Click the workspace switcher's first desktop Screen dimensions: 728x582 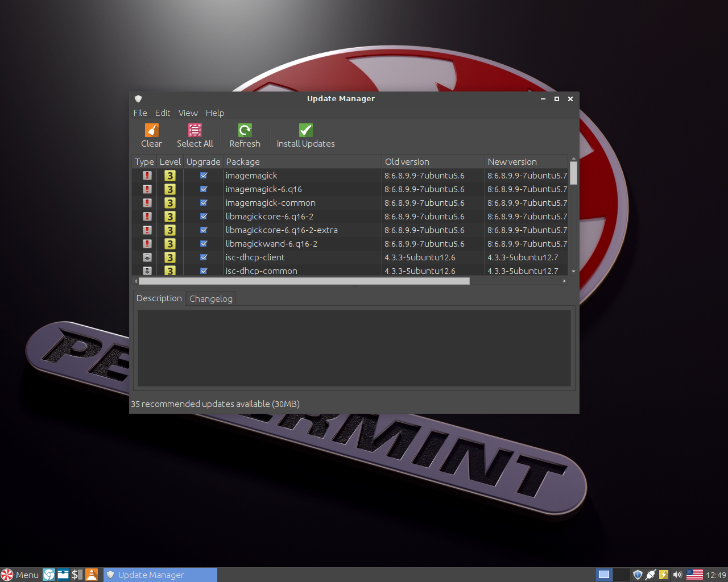tap(604, 575)
